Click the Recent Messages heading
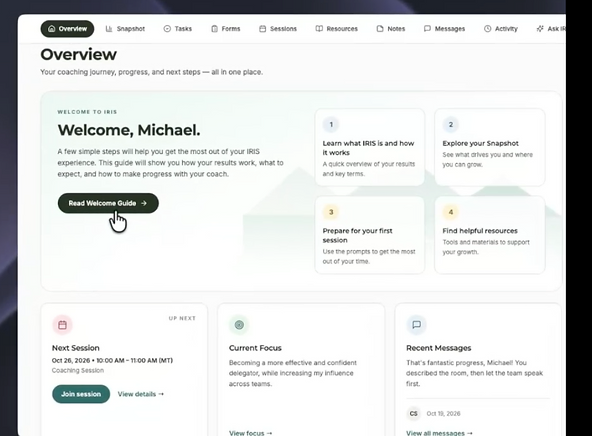 pyautogui.click(x=439, y=348)
